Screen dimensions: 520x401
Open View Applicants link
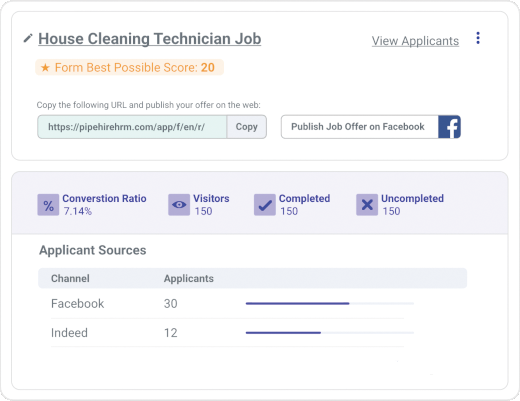(415, 41)
